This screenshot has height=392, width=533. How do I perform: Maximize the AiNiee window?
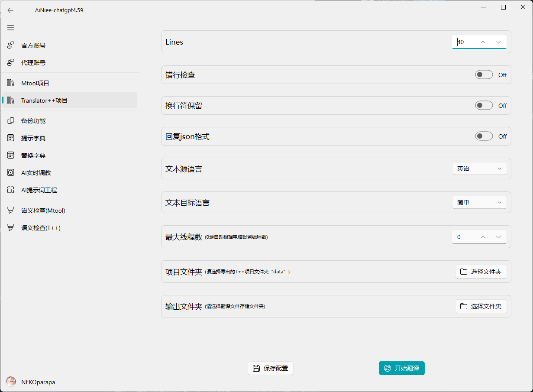(503, 7)
